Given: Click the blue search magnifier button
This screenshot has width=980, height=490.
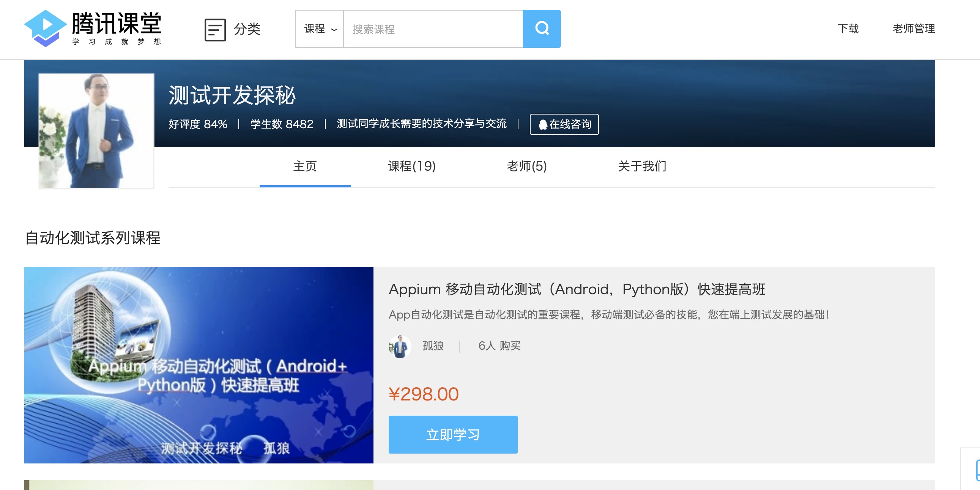Looking at the screenshot, I should coord(542,29).
